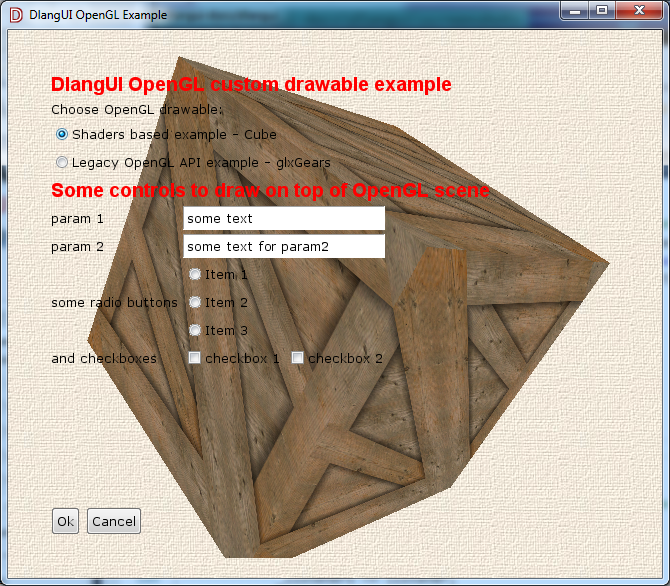Pick the Item 2 radio button
670x586 pixels.
[195, 302]
